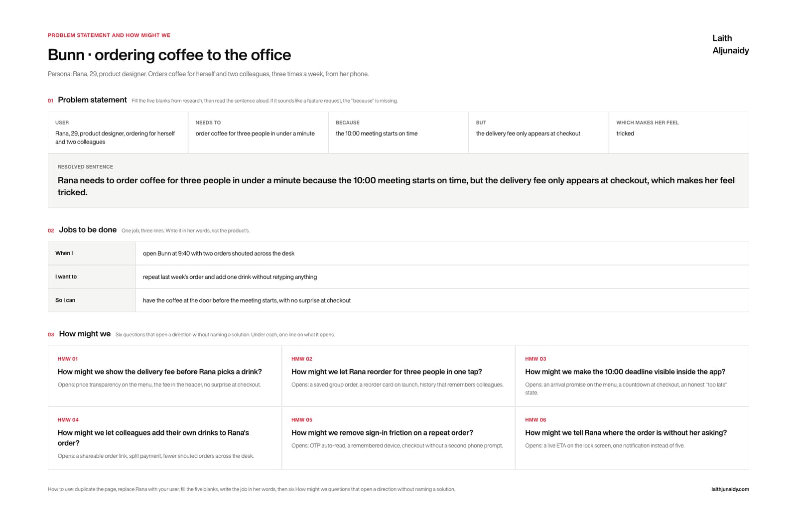Select the 'When I' row label
The width and height of the screenshot is (797, 532).
tap(64, 253)
